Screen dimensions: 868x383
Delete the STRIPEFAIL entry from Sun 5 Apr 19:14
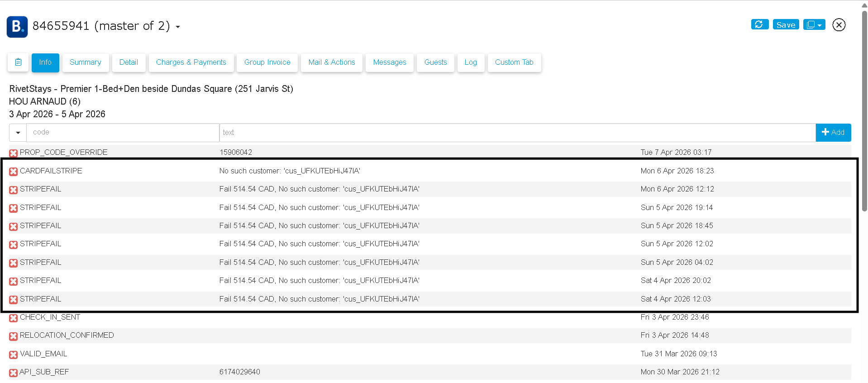pyautogui.click(x=14, y=208)
